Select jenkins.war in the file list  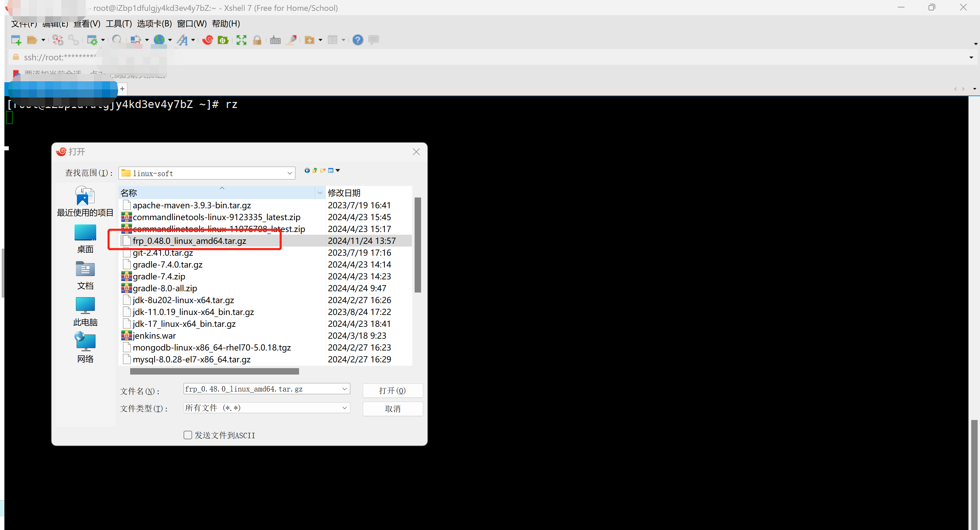tap(266, 335)
